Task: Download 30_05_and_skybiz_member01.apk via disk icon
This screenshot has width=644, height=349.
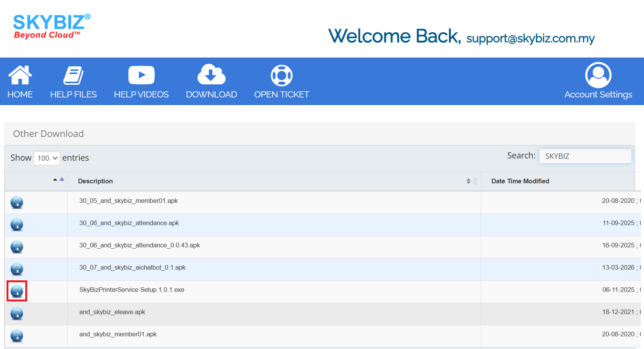Action: [x=17, y=202]
